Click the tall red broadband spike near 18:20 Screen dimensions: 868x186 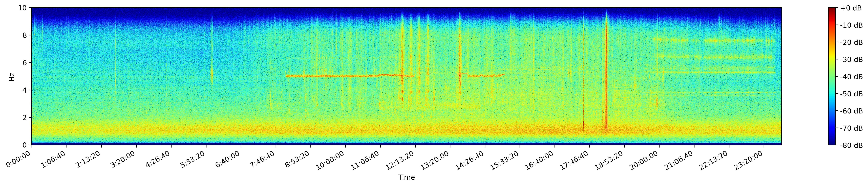point(606,71)
